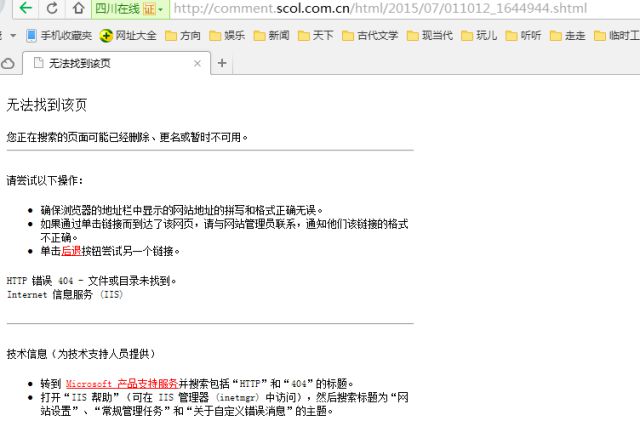Image resolution: width=640 pixels, height=421 pixels.
Task: Click the browser back arrow button
Action: coord(25,9)
